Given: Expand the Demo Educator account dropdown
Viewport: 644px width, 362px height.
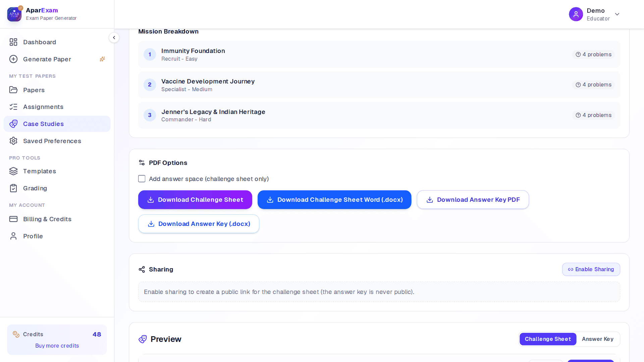Looking at the screenshot, I should click(617, 14).
